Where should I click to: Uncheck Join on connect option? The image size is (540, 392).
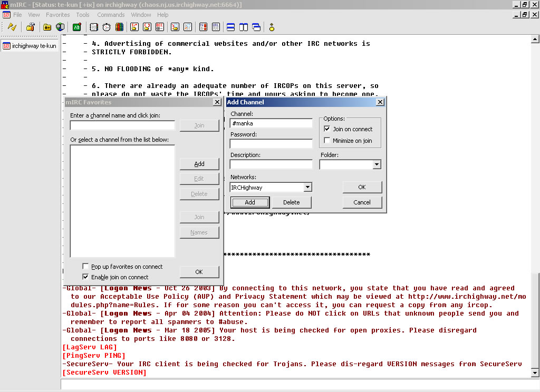coord(327,129)
